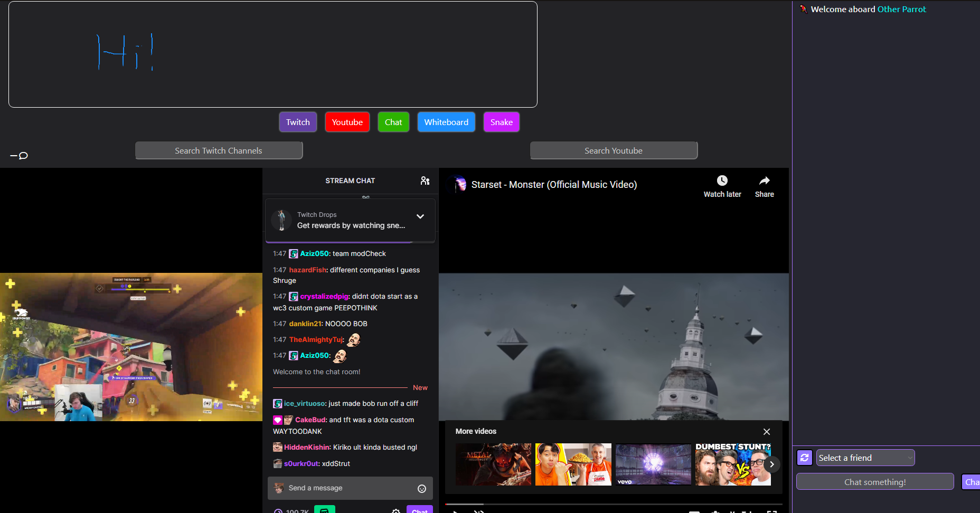This screenshot has width=980, height=513.
Task: Open the Twitch tab button
Action: coord(298,122)
